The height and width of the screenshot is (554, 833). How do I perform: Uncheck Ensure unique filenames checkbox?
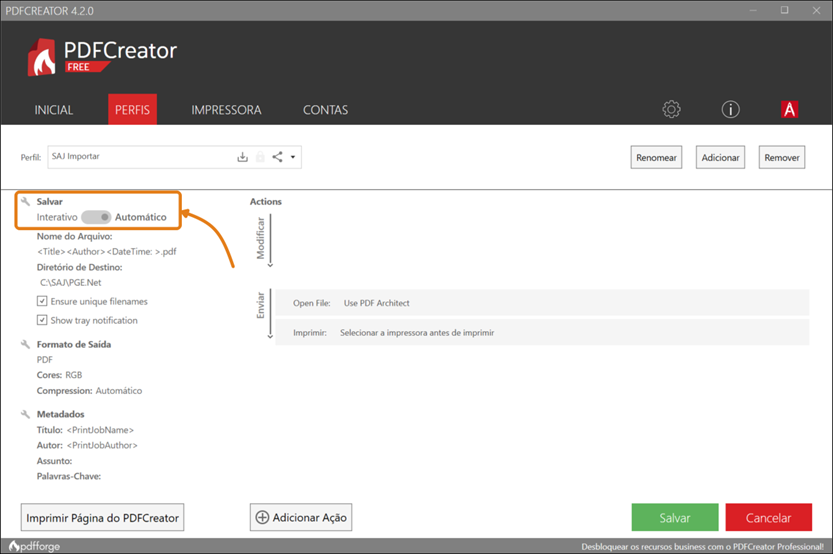[x=42, y=301]
